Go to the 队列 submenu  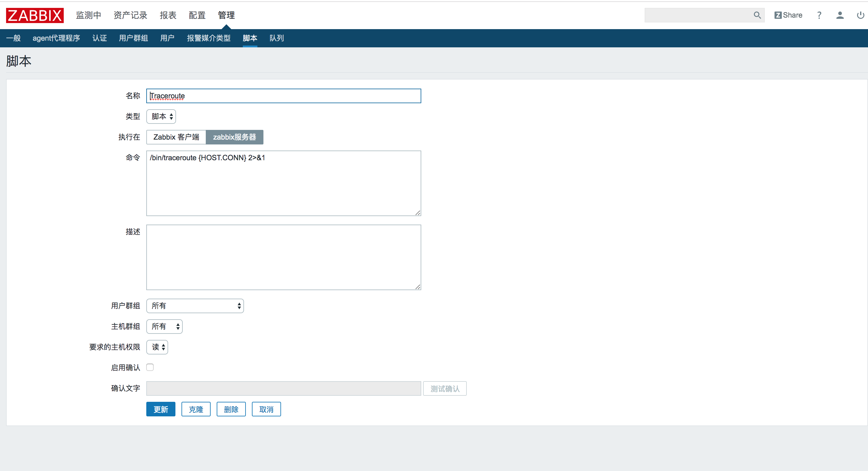coord(277,38)
